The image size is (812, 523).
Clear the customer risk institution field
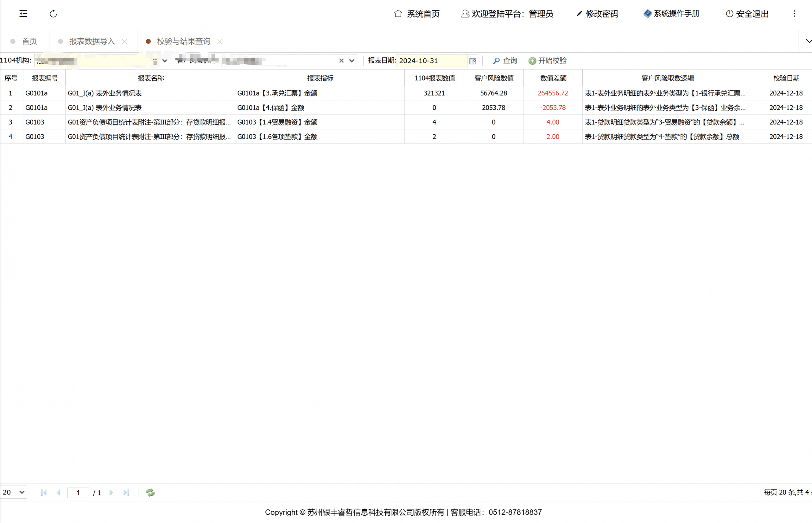click(341, 61)
